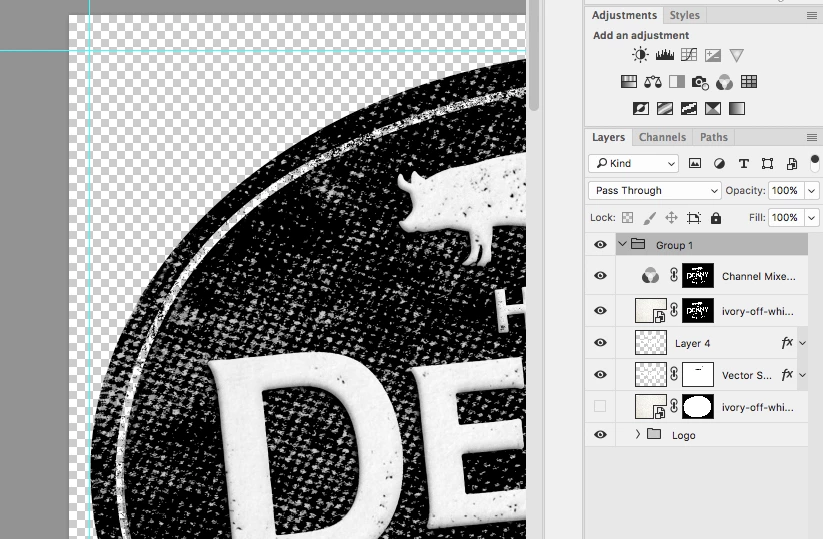Prevent auto-nesting in artboards lock
The image size is (823, 539).
694,217
